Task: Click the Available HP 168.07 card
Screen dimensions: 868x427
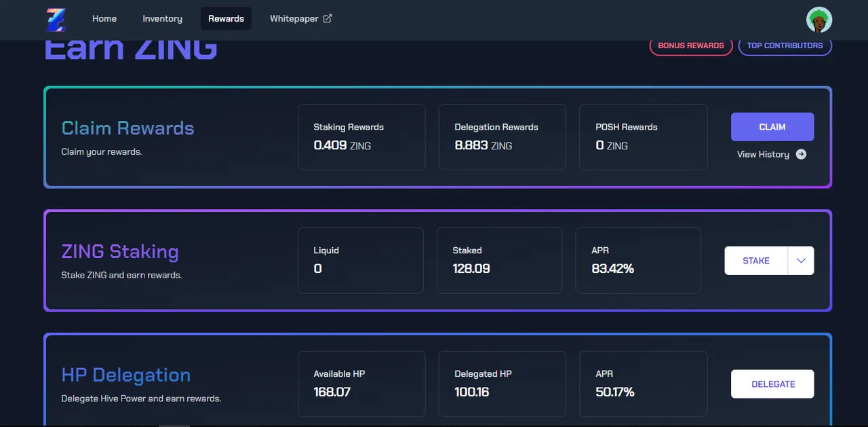Action: (x=361, y=384)
